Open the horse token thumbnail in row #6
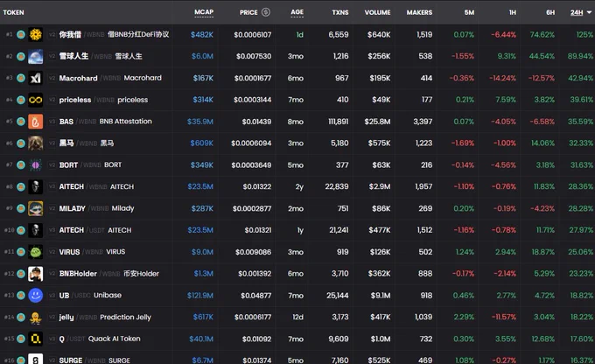This screenshot has width=595, height=364. coord(35,143)
